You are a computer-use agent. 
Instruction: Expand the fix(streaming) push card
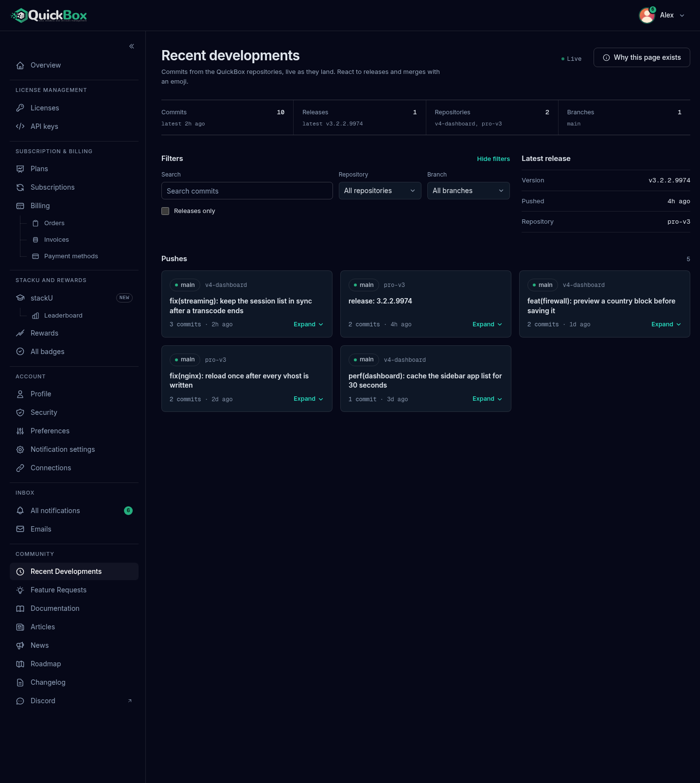tap(308, 324)
